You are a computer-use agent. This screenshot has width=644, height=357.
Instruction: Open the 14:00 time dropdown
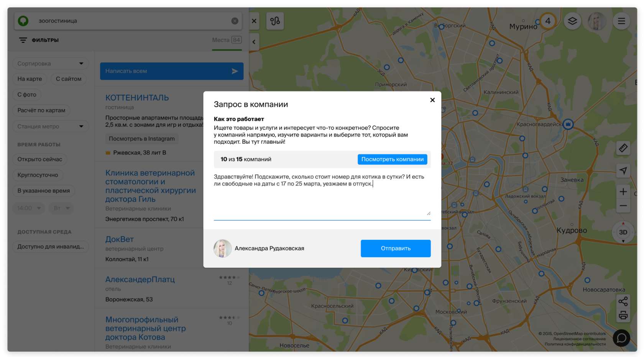pos(29,208)
